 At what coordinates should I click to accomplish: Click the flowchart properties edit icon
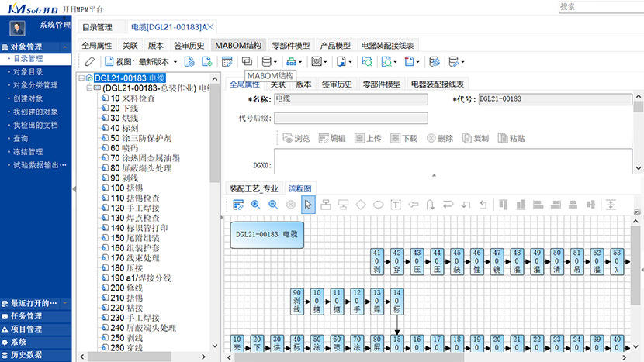pos(238,205)
